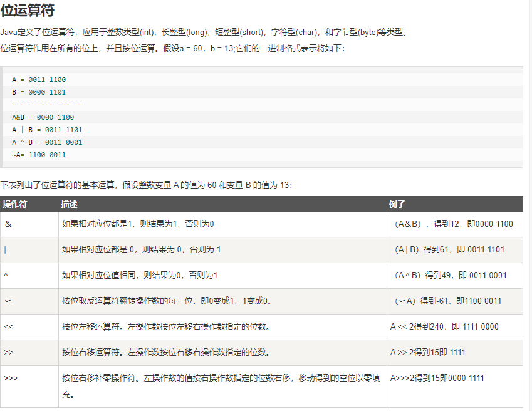Click description 按位左移运算符
The width and height of the screenshot is (532, 411).
[166, 326]
